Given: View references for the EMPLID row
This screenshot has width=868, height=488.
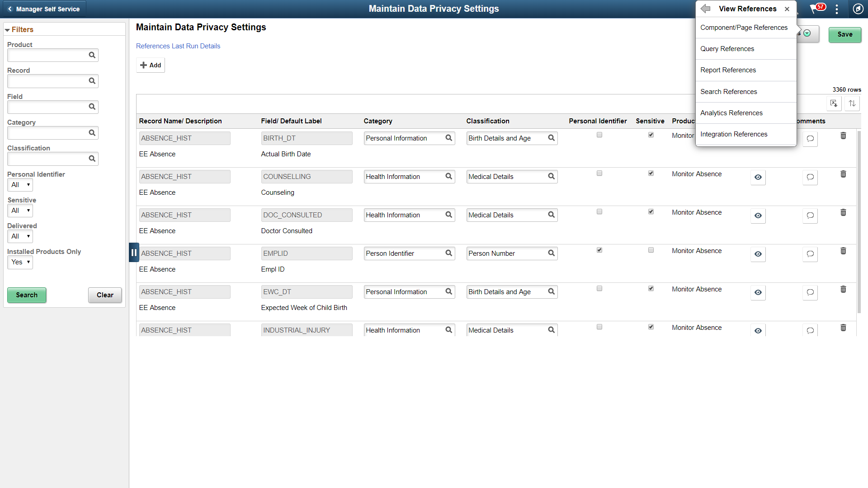Looking at the screenshot, I should click(758, 254).
